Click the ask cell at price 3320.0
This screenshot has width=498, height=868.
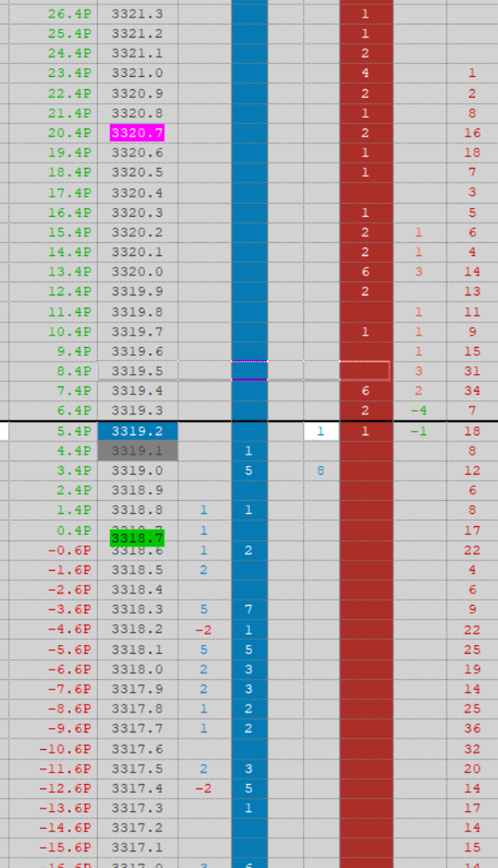366,272
